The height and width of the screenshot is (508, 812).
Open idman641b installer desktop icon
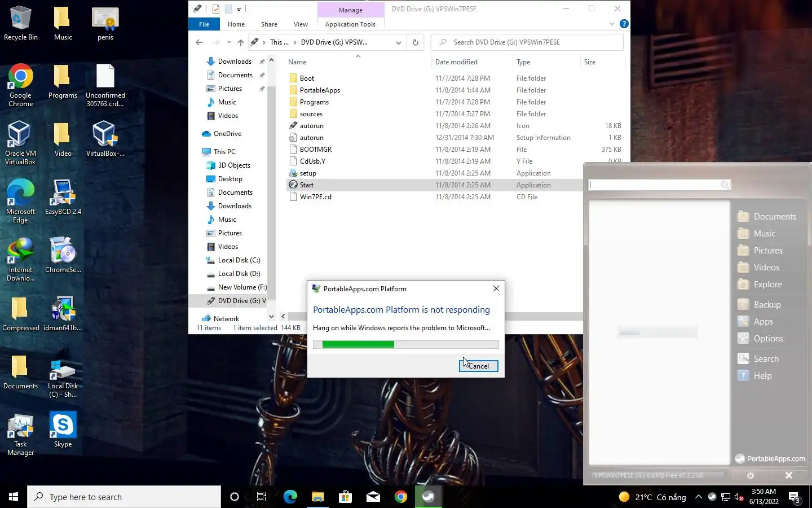(63, 314)
